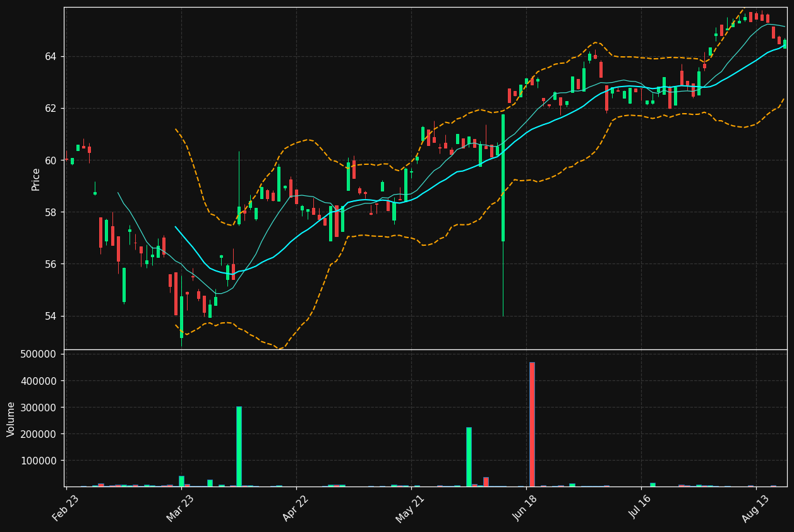Screen dimensions: 794x532
Task: Click the 'Jun 18' date label
Action: (526, 509)
